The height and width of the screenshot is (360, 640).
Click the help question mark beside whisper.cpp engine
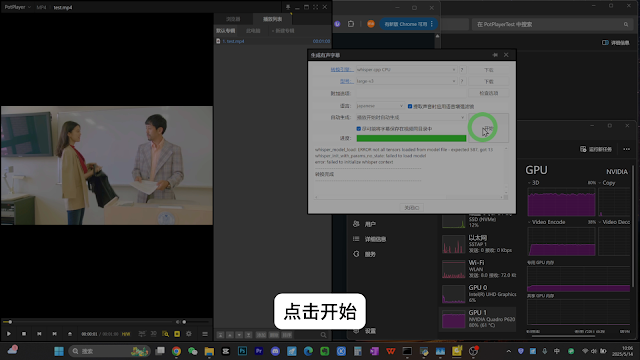(x=462, y=70)
